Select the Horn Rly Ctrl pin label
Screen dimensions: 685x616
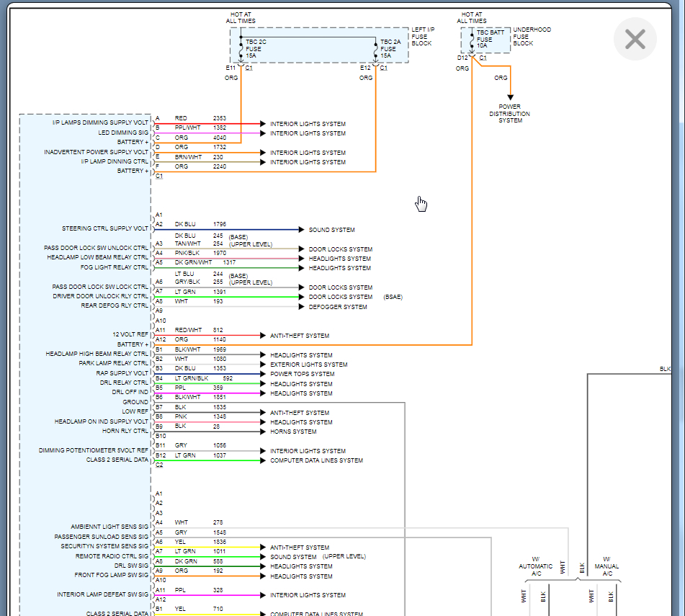tap(125, 431)
